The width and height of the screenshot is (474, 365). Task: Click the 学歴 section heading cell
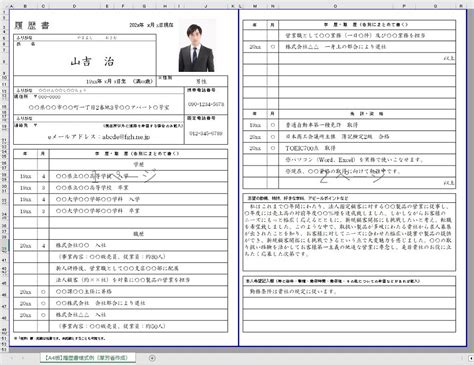point(138,165)
